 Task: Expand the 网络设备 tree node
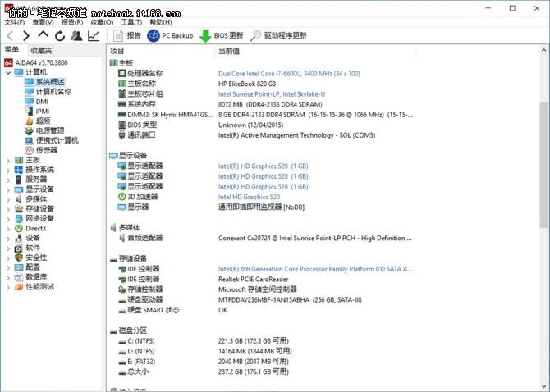click(x=8, y=219)
